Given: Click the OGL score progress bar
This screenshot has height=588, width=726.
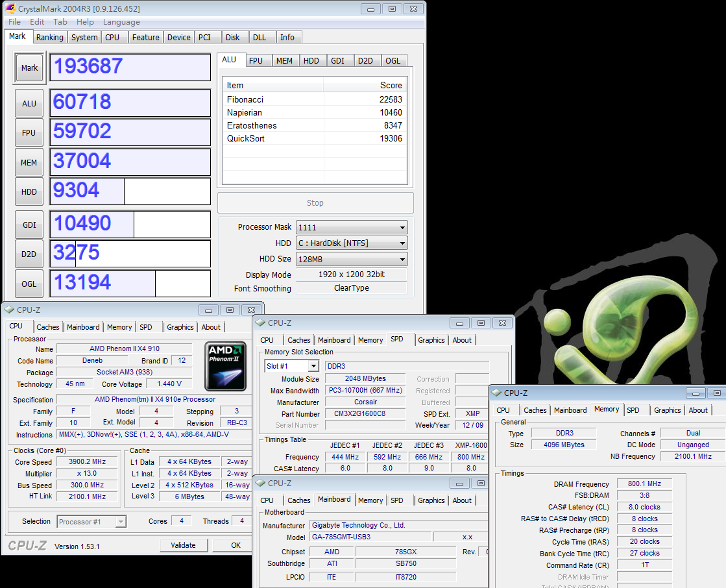Looking at the screenshot, I should click(x=130, y=284).
